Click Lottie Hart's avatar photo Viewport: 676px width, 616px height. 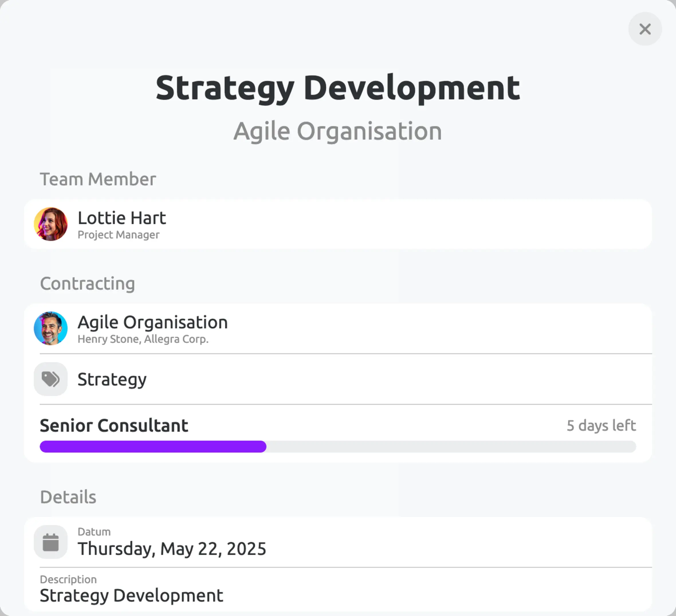[x=51, y=224]
